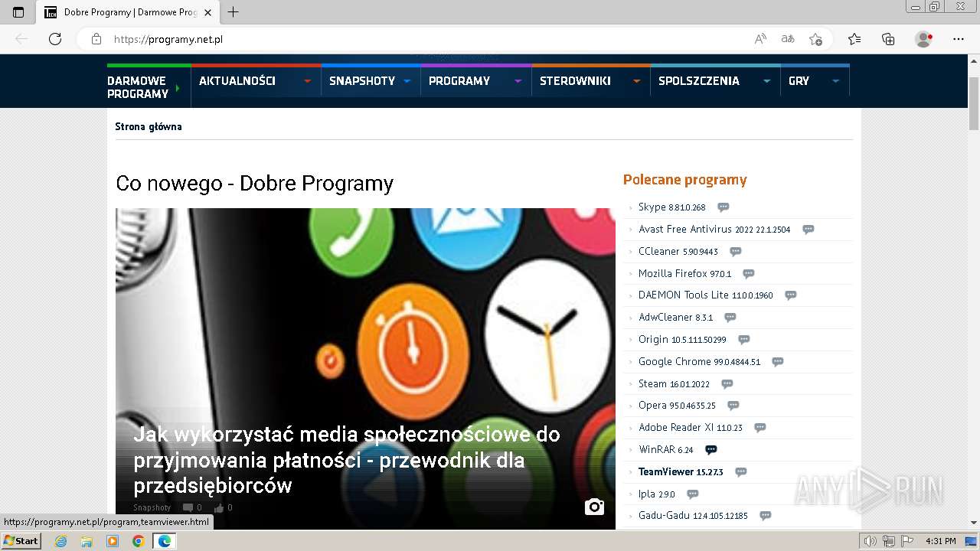This screenshot has height=551, width=980.
Task: Click comment bubble next to Steam
Action: pyautogui.click(x=727, y=384)
